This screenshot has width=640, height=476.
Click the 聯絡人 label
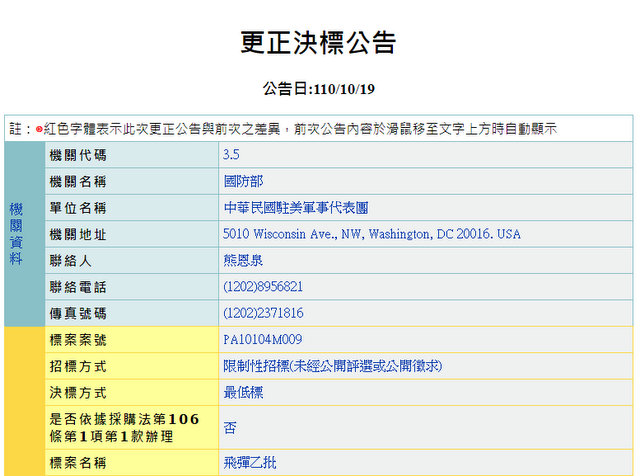[x=70, y=260]
